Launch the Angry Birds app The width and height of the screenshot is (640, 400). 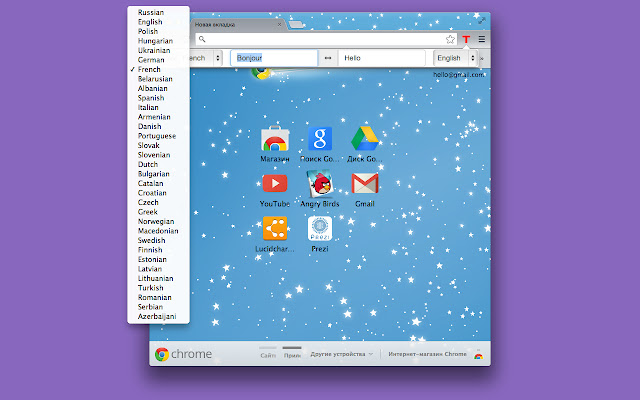pyautogui.click(x=320, y=184)
